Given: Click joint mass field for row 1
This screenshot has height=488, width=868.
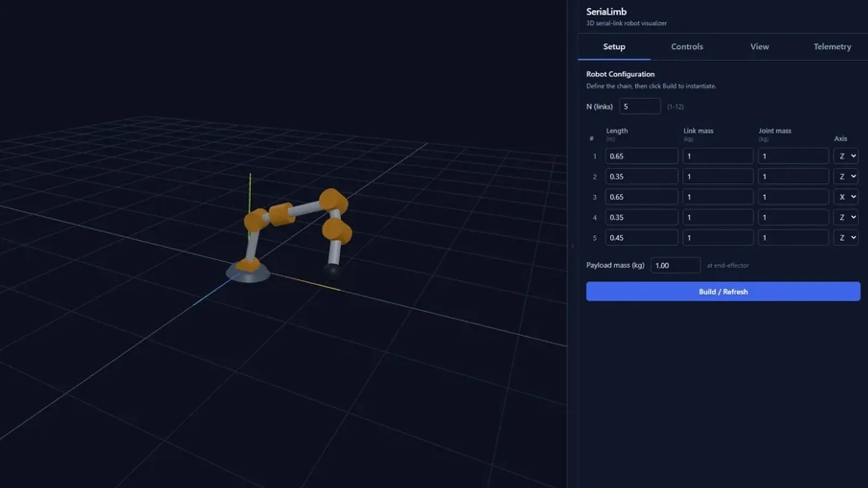Looking at the screenshot, I should pos(793,156).
